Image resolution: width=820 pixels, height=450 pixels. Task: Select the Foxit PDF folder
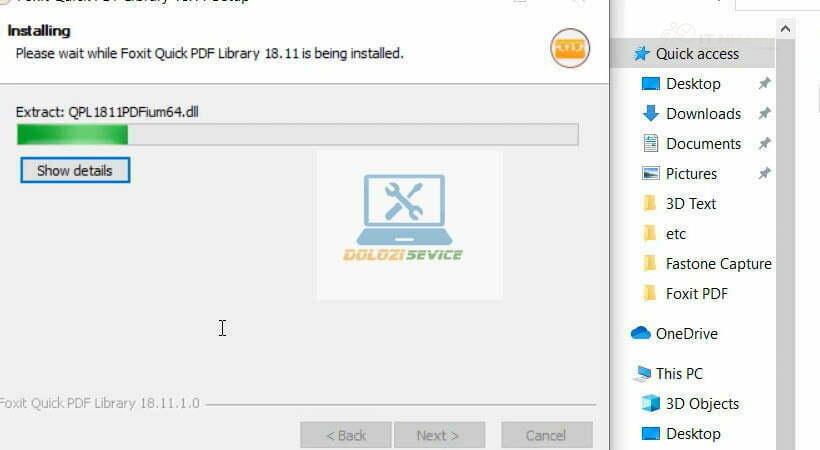coord(696,294)
